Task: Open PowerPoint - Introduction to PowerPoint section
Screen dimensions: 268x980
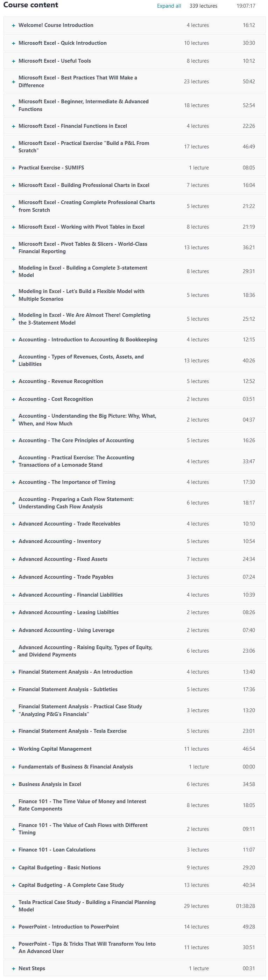Action: [x=135, y=927]
